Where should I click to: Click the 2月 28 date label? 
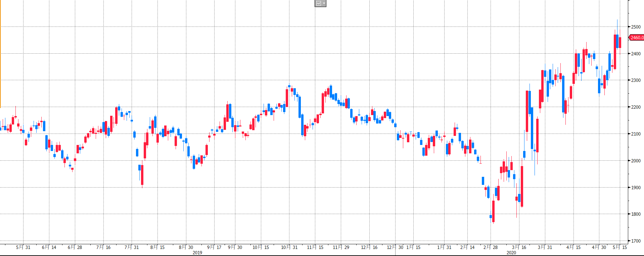[491, 247]
